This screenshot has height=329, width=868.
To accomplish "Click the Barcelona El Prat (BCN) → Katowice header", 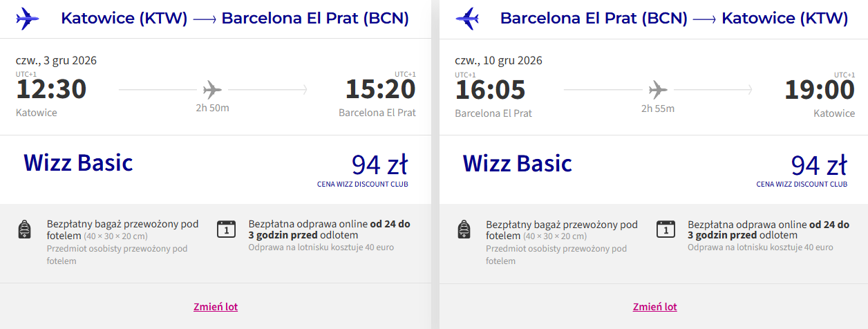I will click(x=674, y=19).
